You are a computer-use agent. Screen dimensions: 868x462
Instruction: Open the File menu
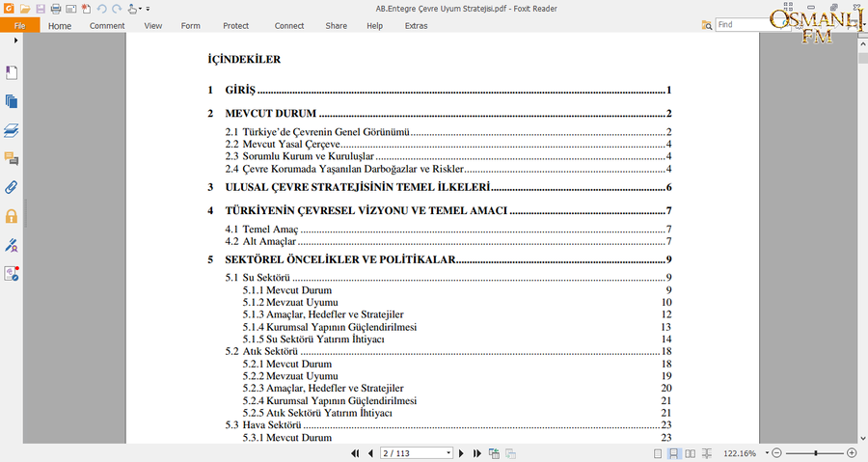click(x=20, y=25)
